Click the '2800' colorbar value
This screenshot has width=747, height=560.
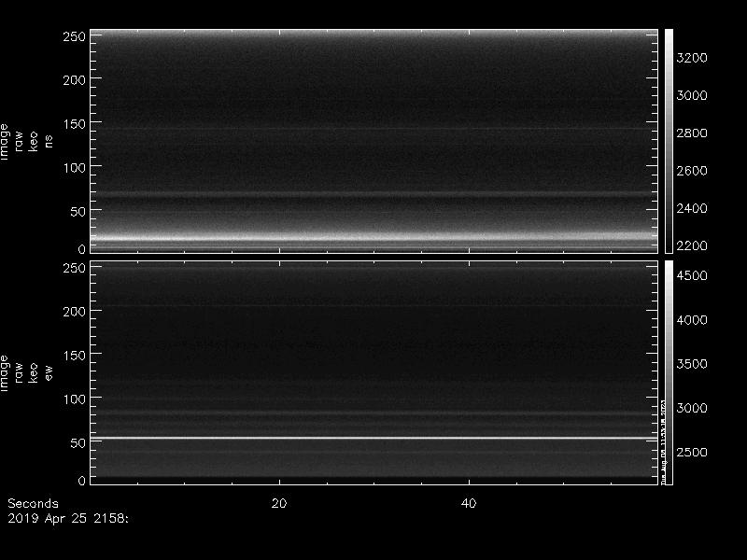692,133
